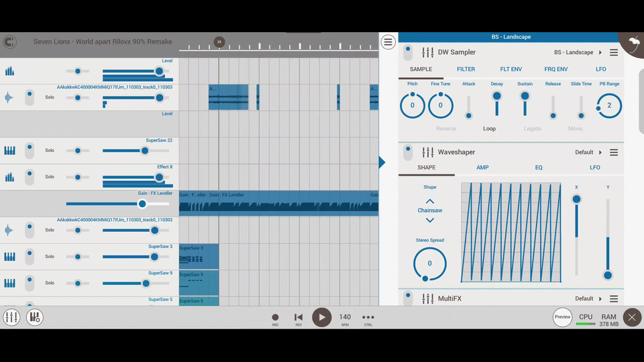
Task: Switch to the FILTER tab
Action: 466,69
